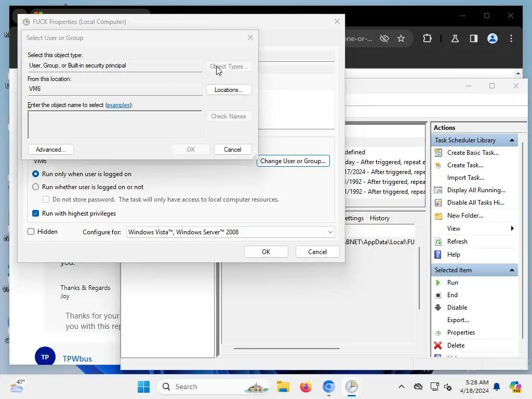Cancel the Select User or Group dialog
Screen dimensions: 532x399
click(232, 150)
